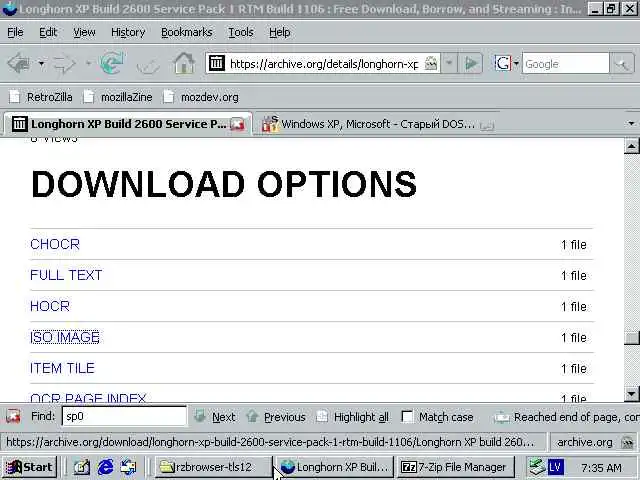Open the HOCR download link
Image resolution: width=640 pixels, height=480 pixels.
tap(50, 306)
